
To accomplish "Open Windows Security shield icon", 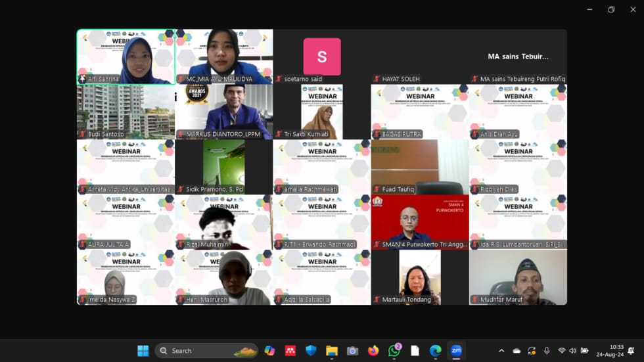I will pos(311,351).
